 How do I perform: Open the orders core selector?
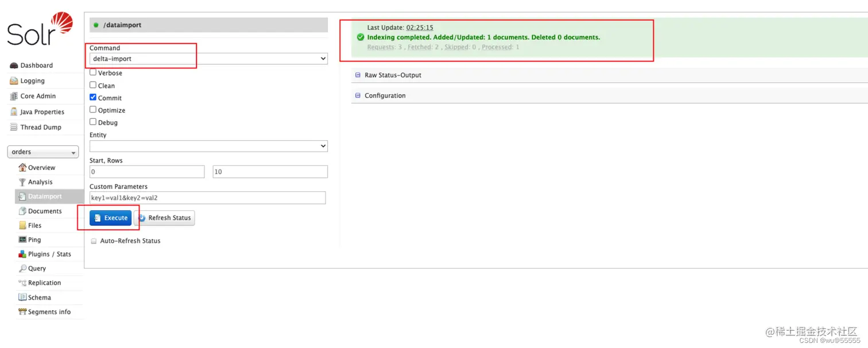click(x=43, y=152)
